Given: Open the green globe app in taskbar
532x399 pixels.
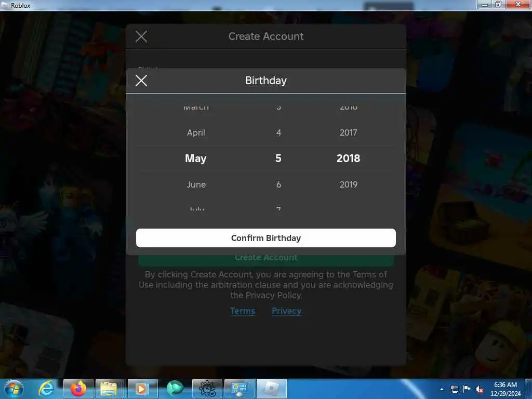Looking at the screenshot, I should 175,389.
